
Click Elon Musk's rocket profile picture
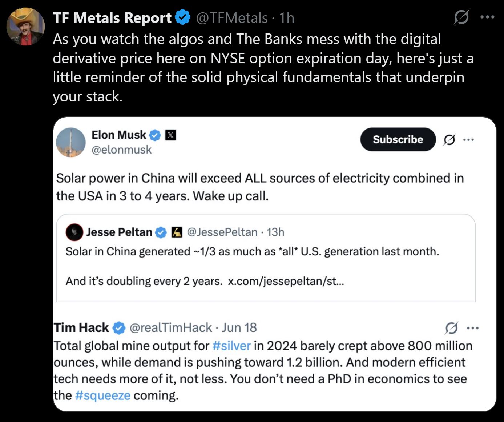pyautogui.click(x=71, y=142)
